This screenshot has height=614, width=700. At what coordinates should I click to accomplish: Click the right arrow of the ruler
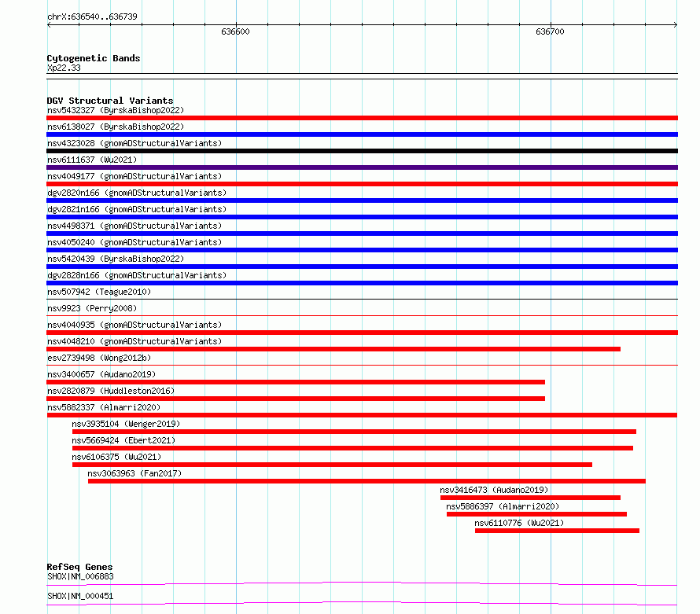676,25
